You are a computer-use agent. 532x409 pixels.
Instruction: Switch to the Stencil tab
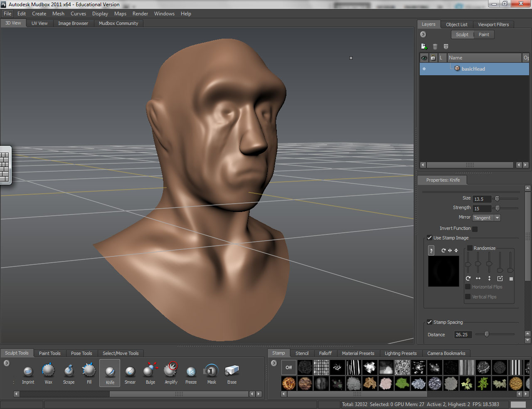[x=302, y=353]
